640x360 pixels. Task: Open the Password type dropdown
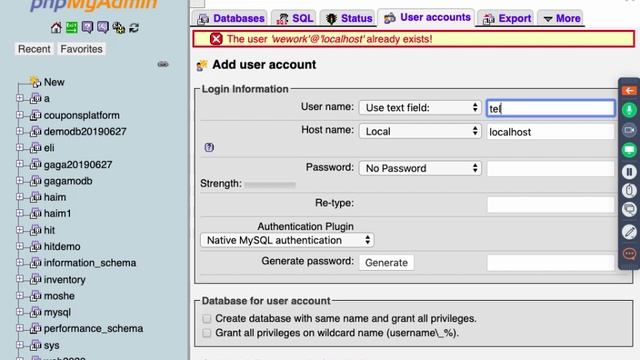coord(420,168)
